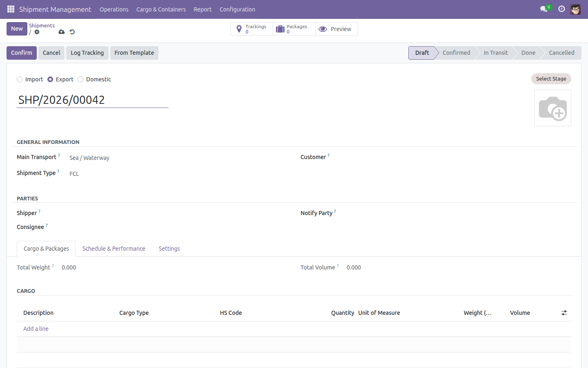This screenshot has width=588, height=368.
Task: Switch to Schedule & Performance tab
Action: (114, 249)
